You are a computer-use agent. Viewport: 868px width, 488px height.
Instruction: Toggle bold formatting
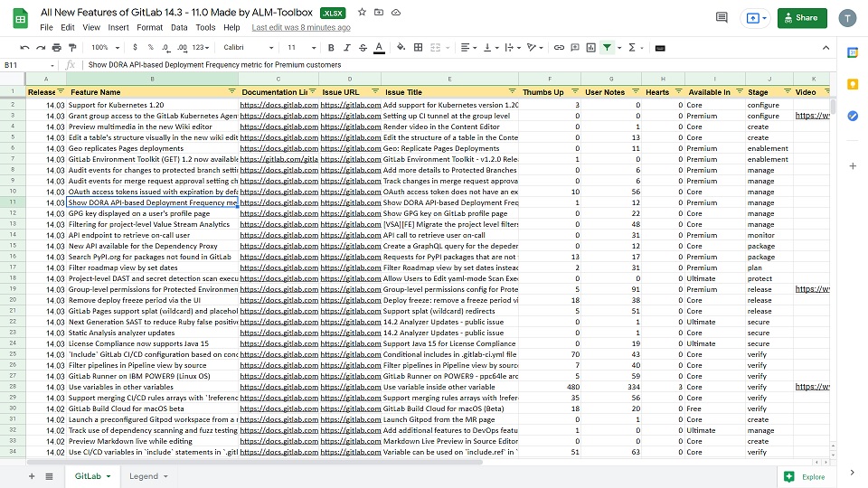tap(331, 48)
